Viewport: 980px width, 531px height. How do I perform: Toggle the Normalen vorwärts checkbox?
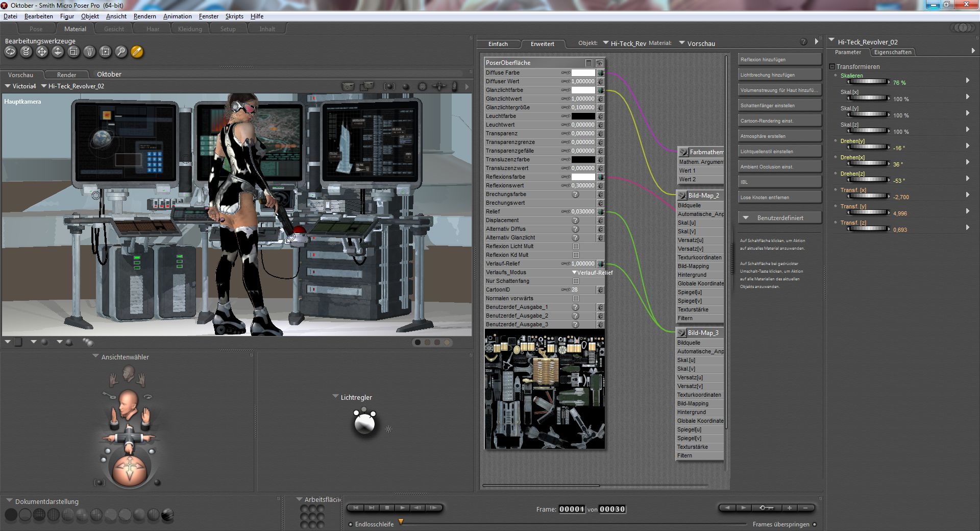click(x=576, y=299)
